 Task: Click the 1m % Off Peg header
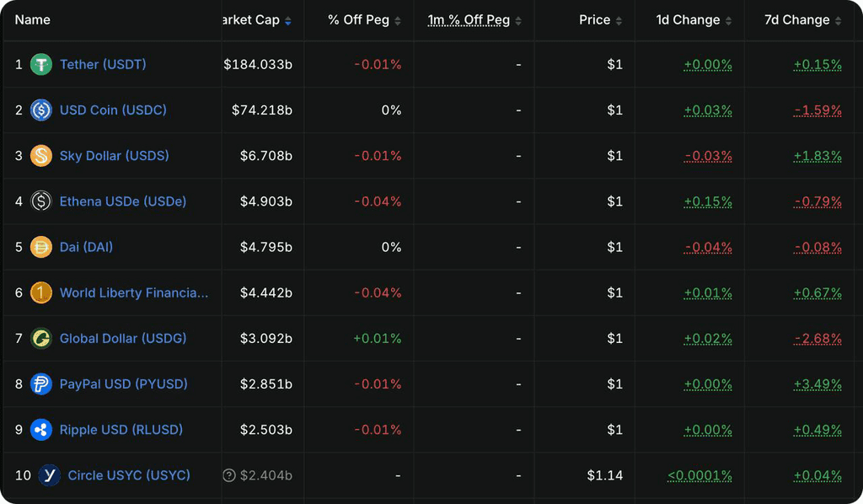coord(469,20)
